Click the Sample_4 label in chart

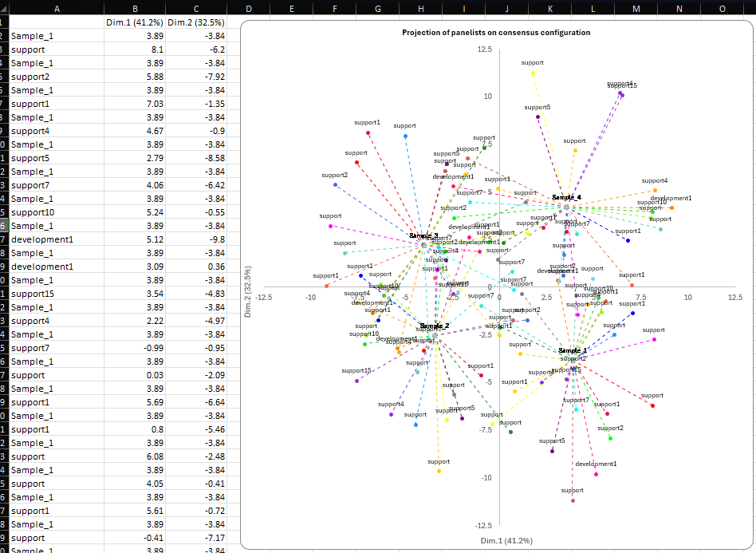567,197
